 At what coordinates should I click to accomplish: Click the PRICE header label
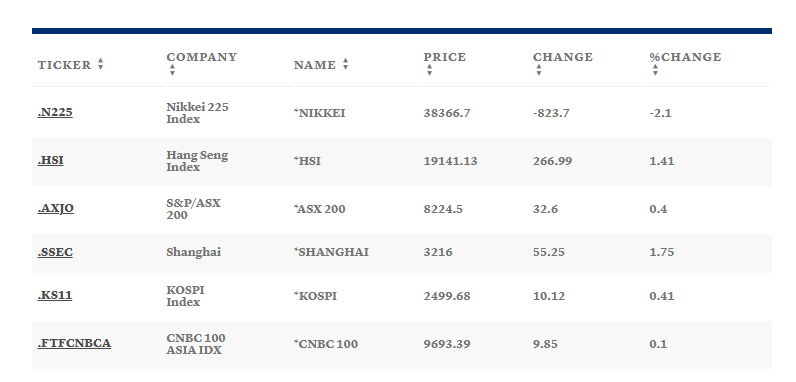(445, 57)
